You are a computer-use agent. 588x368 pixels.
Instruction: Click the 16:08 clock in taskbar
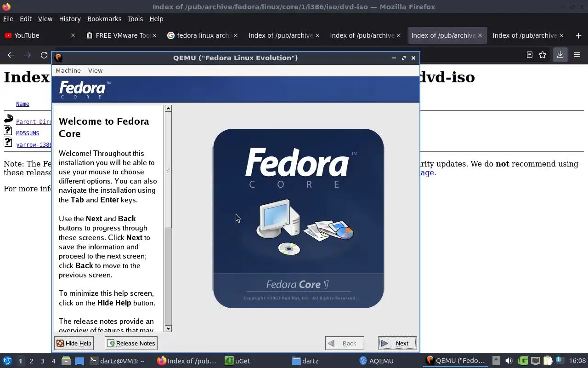[x=577, y=361]
